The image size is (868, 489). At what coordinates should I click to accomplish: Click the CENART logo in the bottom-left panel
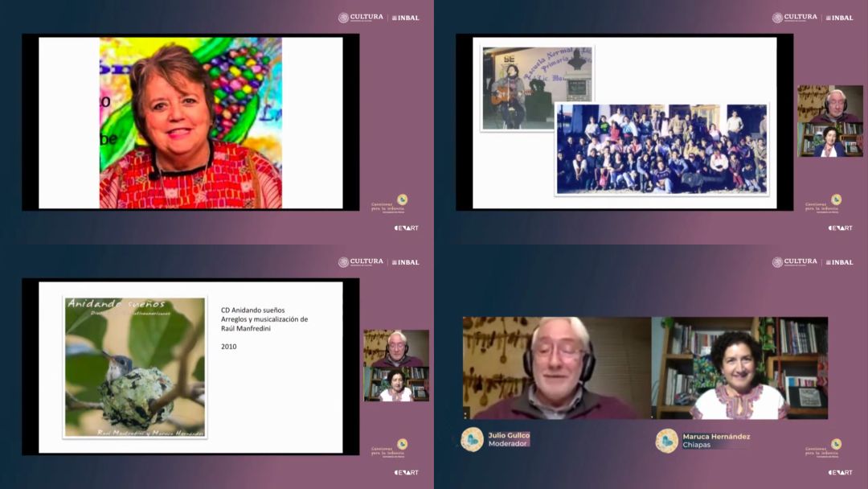pyautogui.click(x=406, y=472)
